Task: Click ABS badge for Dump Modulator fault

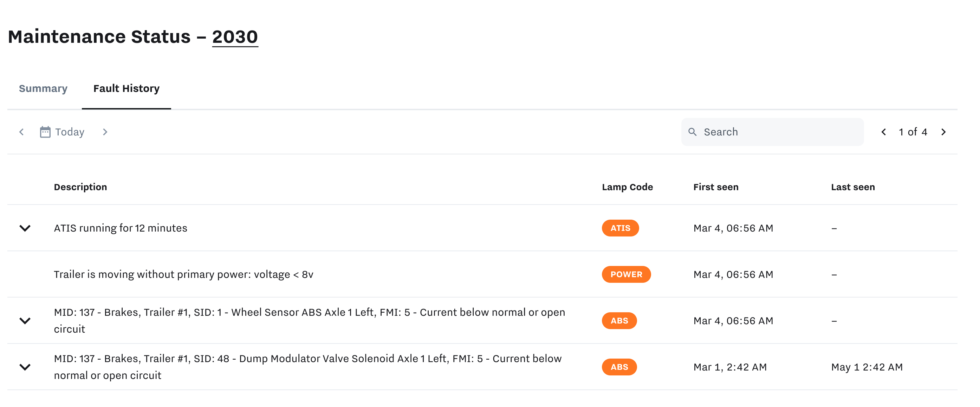Action: tap(619, 367)
